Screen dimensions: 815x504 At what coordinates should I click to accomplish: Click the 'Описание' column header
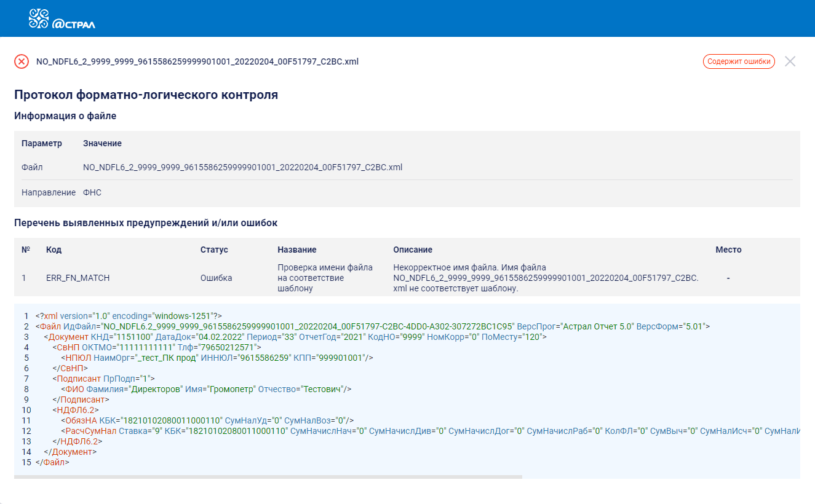tap(413, 250)
